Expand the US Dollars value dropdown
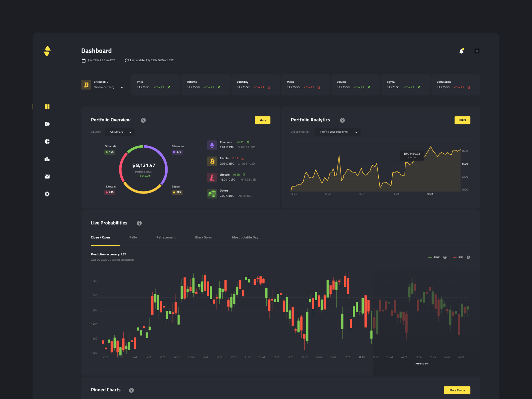532x399 pixels. point(119,132)
